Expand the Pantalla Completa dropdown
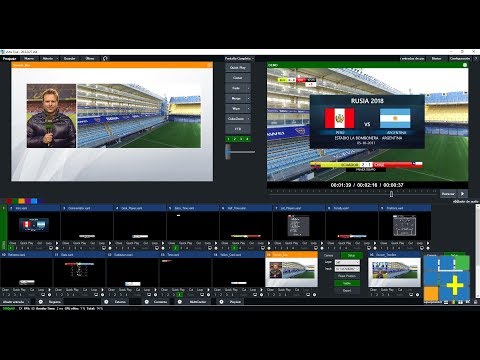Screen dimensions: 480x360 (239, 58)
